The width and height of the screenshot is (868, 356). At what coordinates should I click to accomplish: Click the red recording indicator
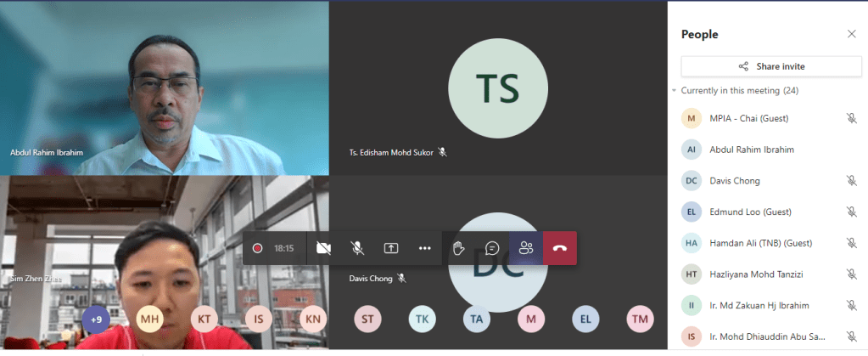[257, 248]
